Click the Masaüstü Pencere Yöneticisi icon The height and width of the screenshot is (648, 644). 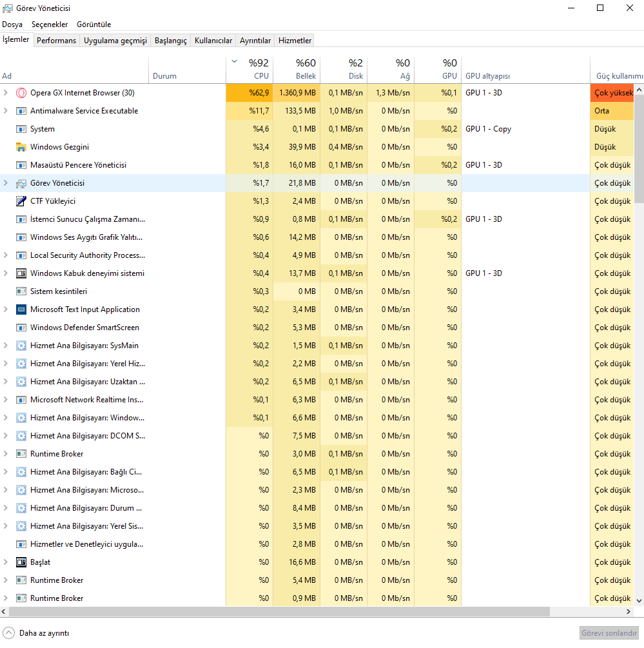21,165
